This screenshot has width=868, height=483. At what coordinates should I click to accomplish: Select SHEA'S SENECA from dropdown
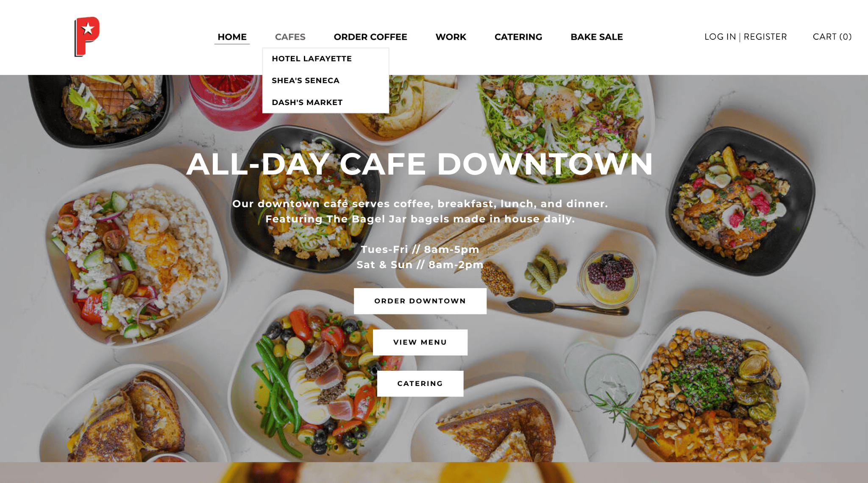(x=305, y=80)
